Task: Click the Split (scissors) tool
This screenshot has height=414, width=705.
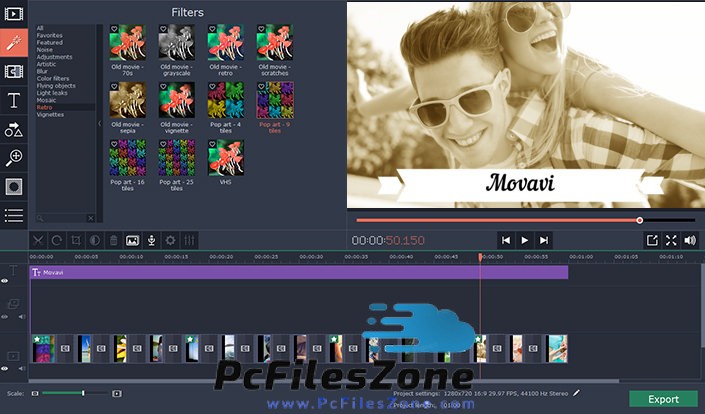Action: tap(38, 240)
